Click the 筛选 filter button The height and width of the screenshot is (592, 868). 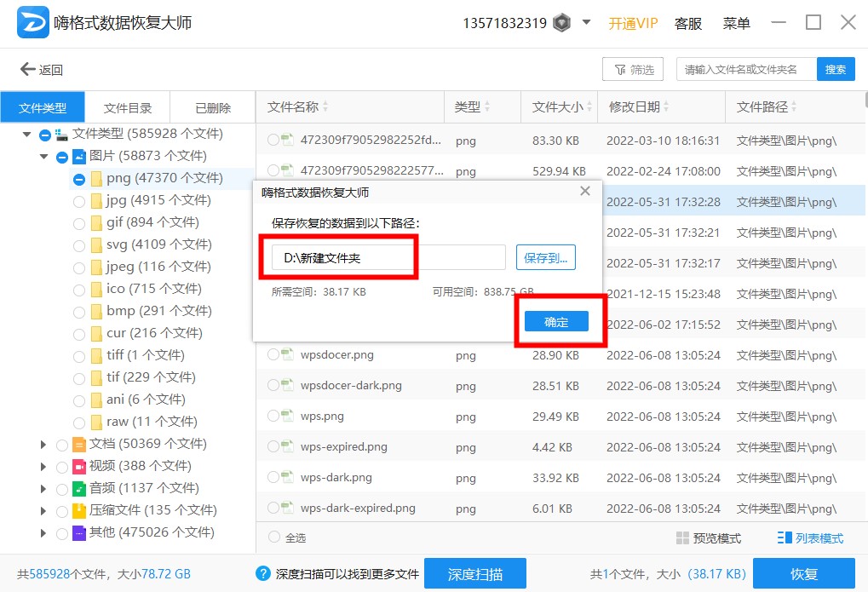pos(633,69)
